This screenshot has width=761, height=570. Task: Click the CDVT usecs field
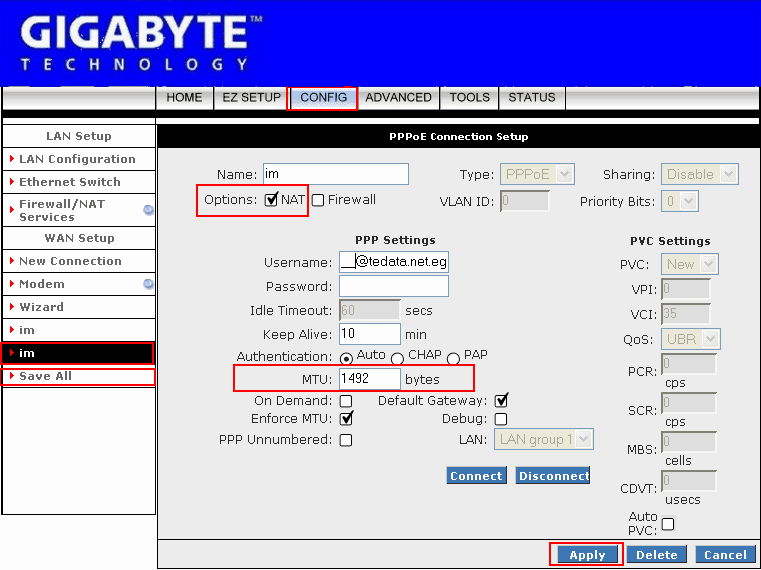tap(689, 481)
